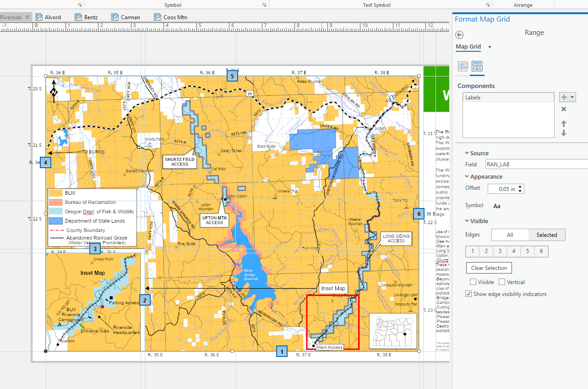Click the Clear Selection button
The image size is (588, 389).
[x=489, y=268]
